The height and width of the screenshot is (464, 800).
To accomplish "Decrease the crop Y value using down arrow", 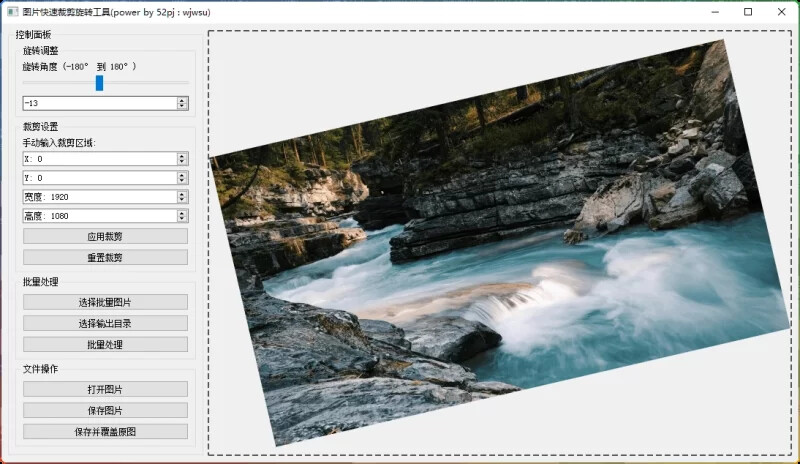I will pos(182,181).
